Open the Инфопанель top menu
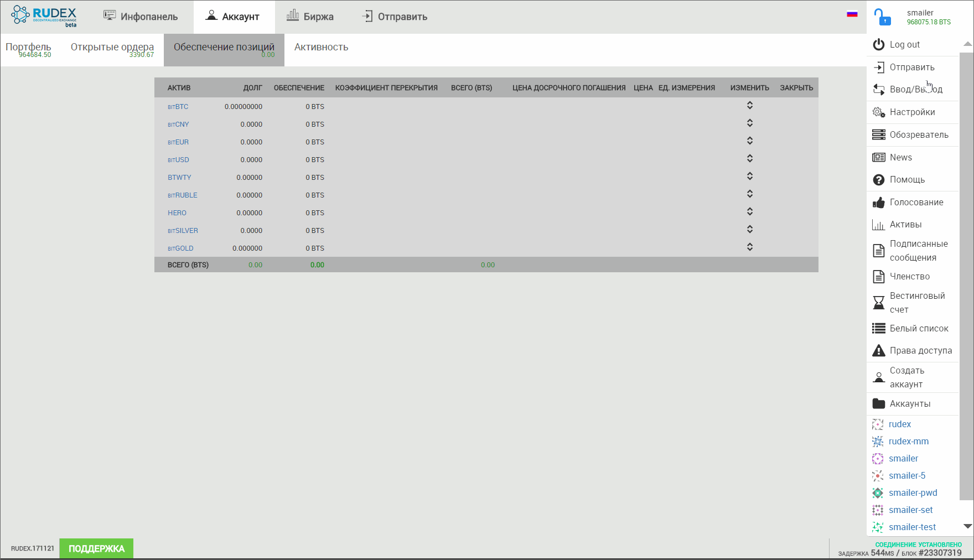The height and width of the screenshot is (560, 974). click(141, 17)
